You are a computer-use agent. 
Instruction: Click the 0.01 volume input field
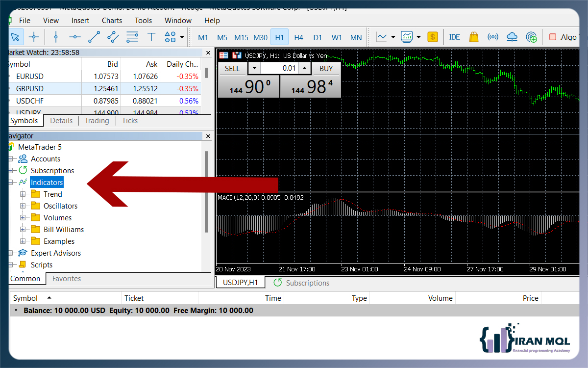tap(279, 69)
